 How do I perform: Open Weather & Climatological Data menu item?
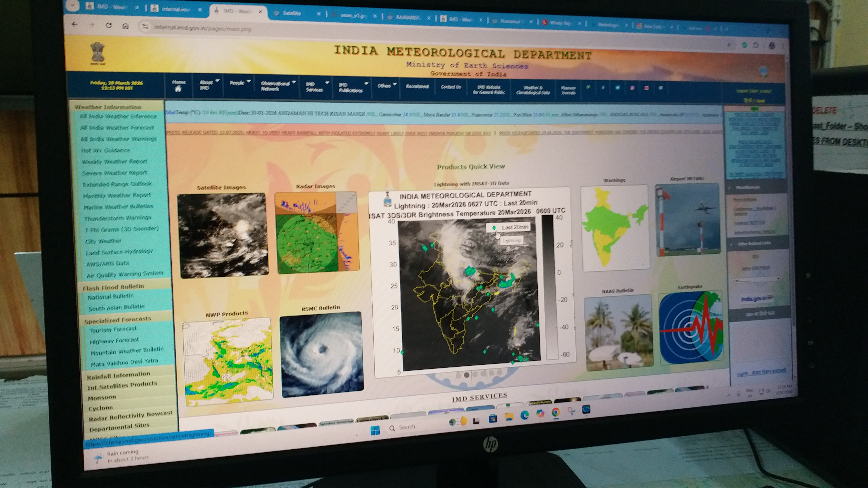point(533,90)
